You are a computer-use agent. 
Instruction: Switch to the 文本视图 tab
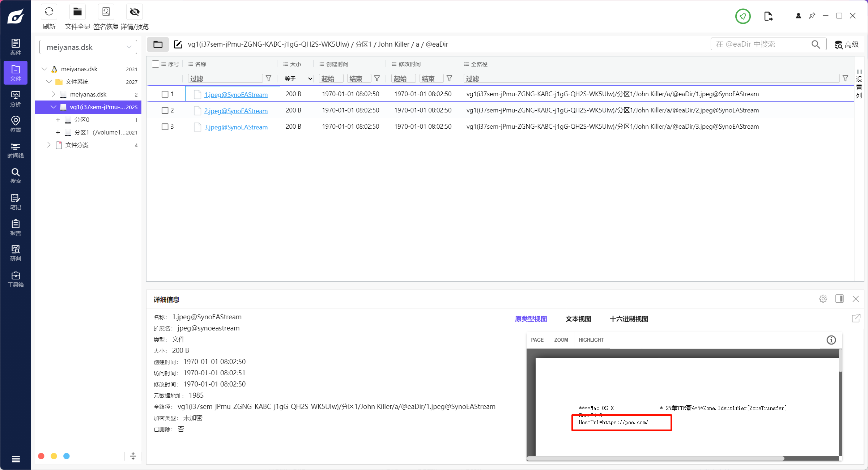[x=578, y=319]
